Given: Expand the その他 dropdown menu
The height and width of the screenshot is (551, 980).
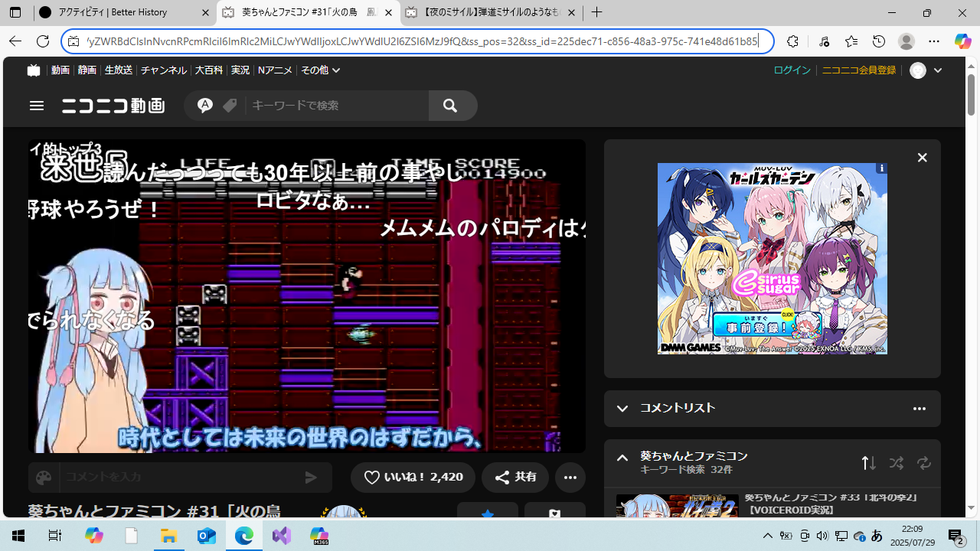Looking at the screenshot, I should point(320,70).
